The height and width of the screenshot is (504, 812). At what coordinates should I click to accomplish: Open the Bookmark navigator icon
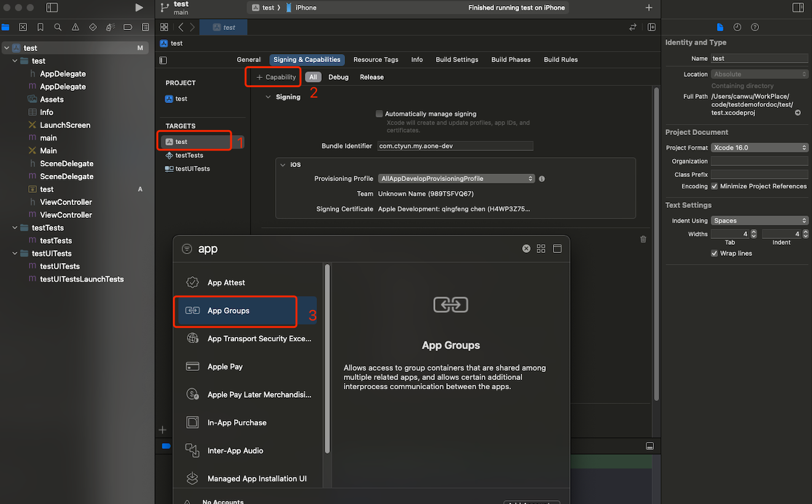40,27
